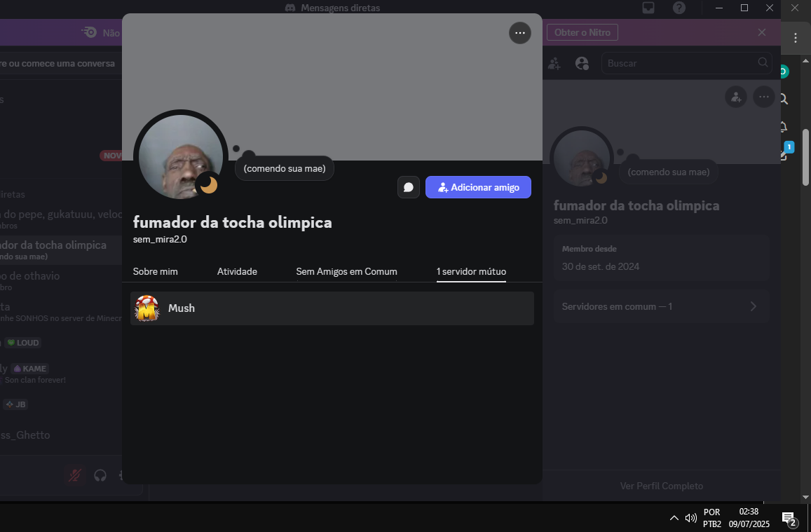Screen dimensions: 811x532
Task: Click the NOVO badge in sidebar
Action: (x=111, y=156)
